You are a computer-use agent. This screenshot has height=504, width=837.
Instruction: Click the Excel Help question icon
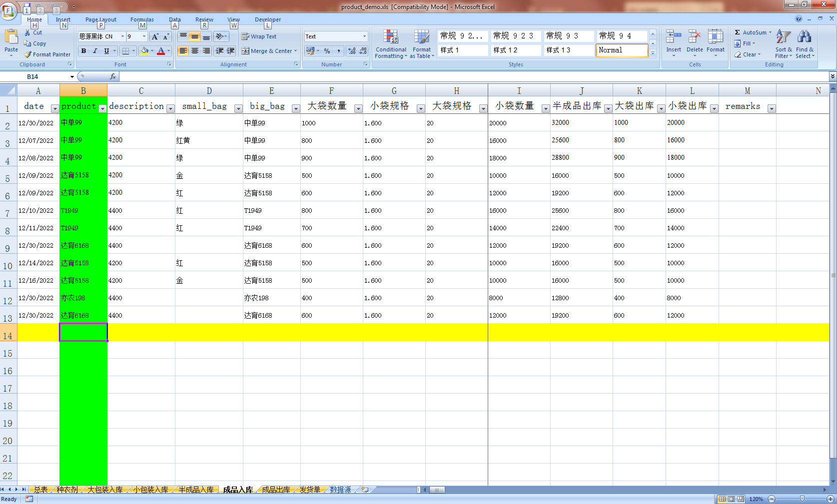tap(799, 19)
